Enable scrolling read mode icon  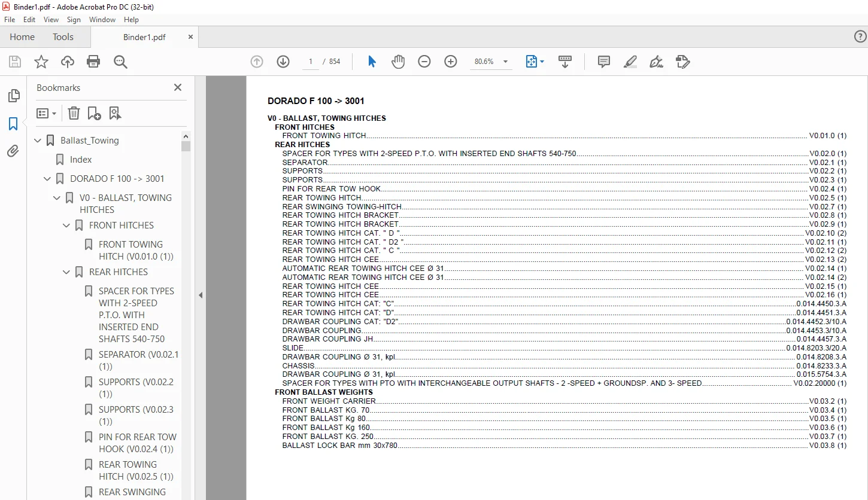(x=565, y=62)
